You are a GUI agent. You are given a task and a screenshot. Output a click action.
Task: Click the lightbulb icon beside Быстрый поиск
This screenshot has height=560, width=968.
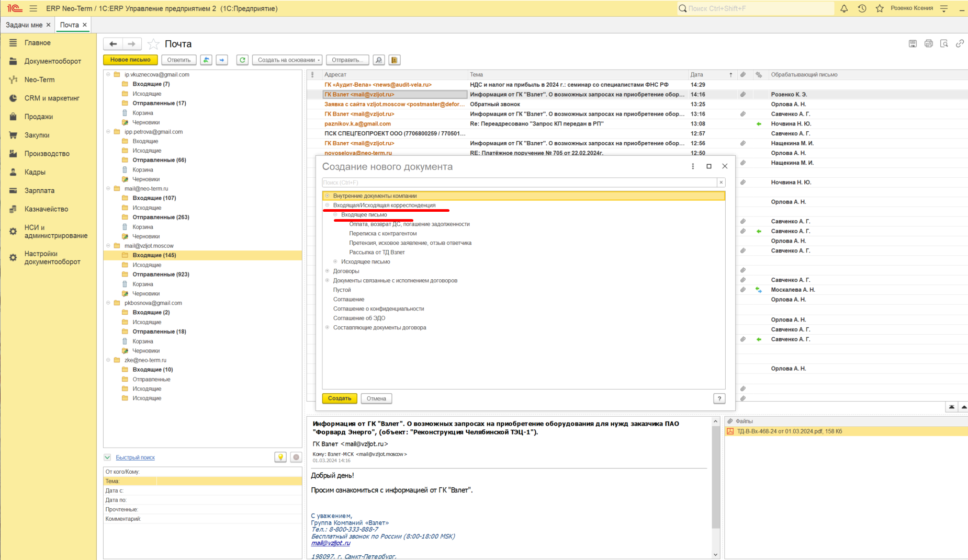click(x=280, y=458)
